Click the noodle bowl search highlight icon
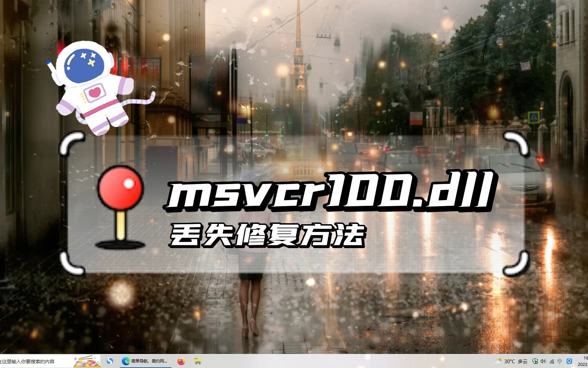Image resolution: width=588 pixels, height=368 pixels. click(87, 361)
